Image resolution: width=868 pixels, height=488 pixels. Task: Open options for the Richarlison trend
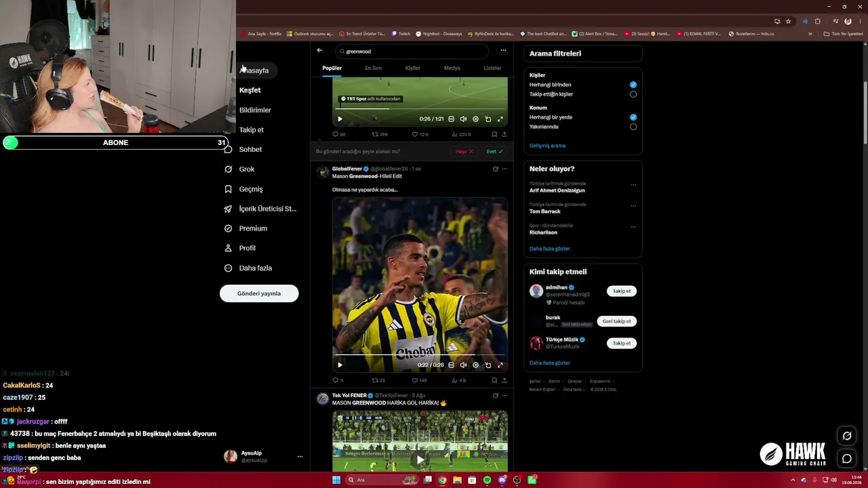633,227
